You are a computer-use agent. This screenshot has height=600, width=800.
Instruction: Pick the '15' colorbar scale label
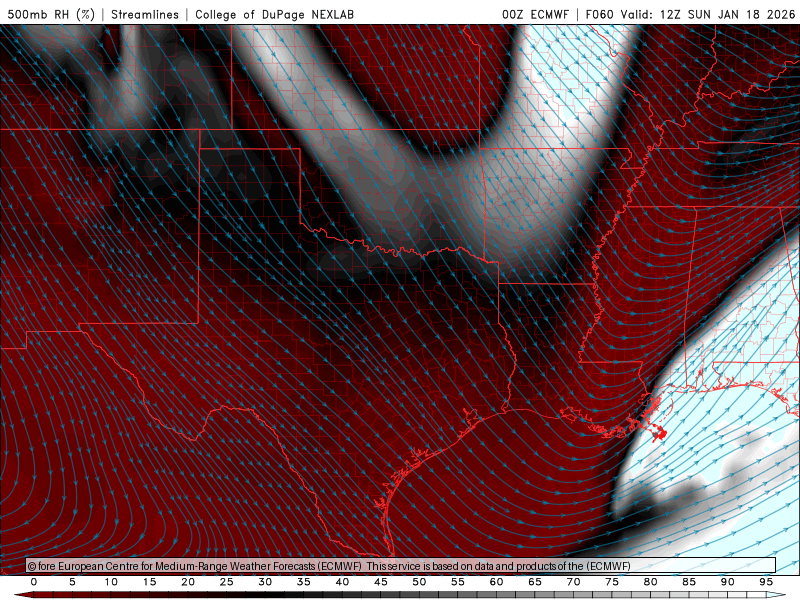tap(149, 582)
